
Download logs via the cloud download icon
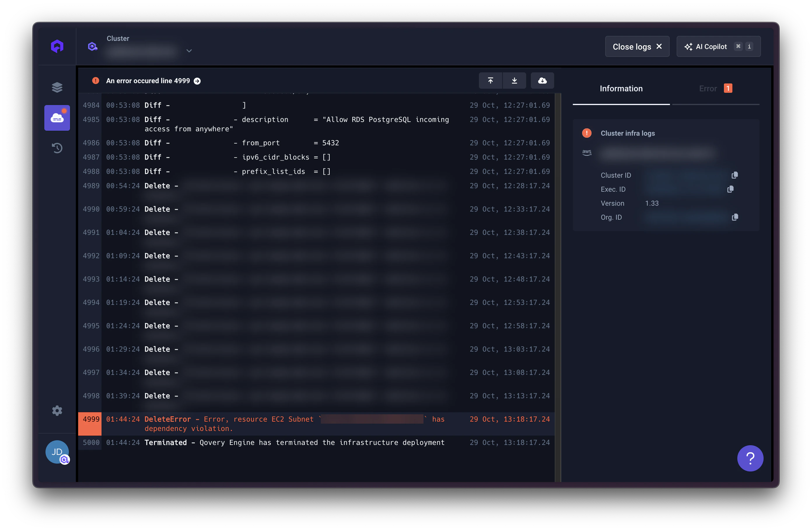[x=542, y=81]
